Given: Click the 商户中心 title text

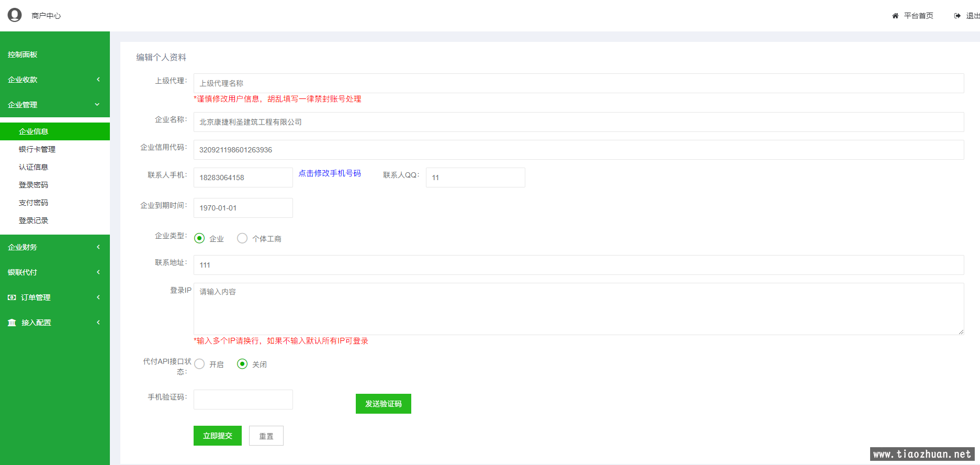Looking at the screenshot, I should pos(46,16).
